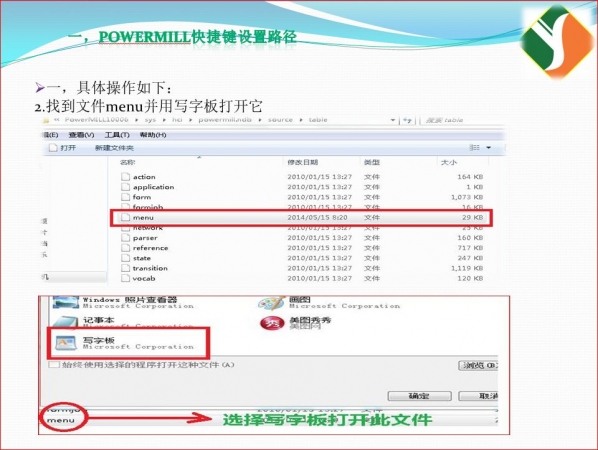598x450 pixels.
Task: Select the Paint (画图) program icon
Action: (272, 303)
